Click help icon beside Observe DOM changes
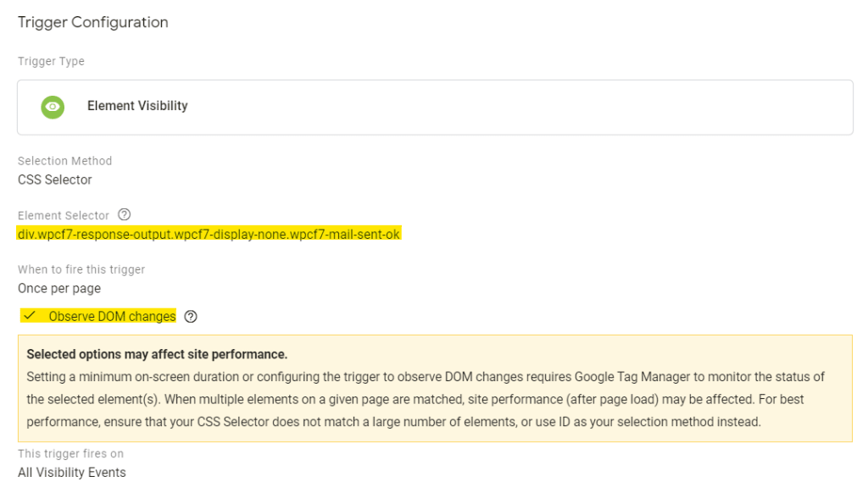868x493 pixels. (x=191, y=317)
